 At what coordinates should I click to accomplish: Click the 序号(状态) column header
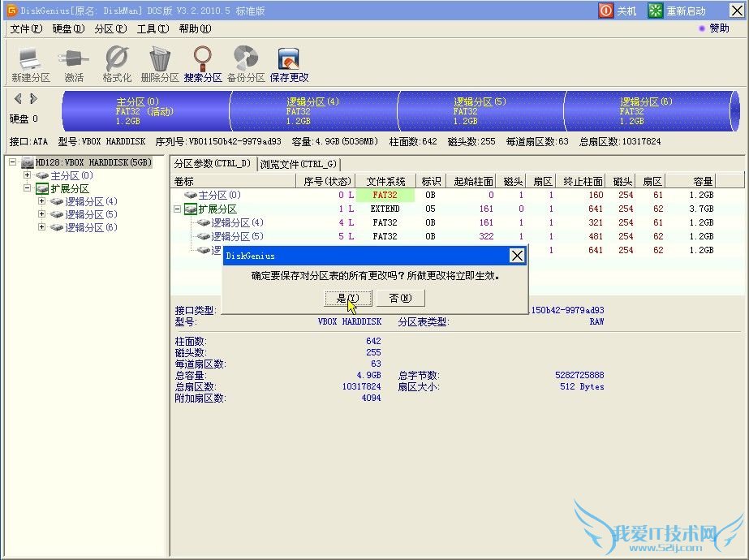tap(325, 182)
